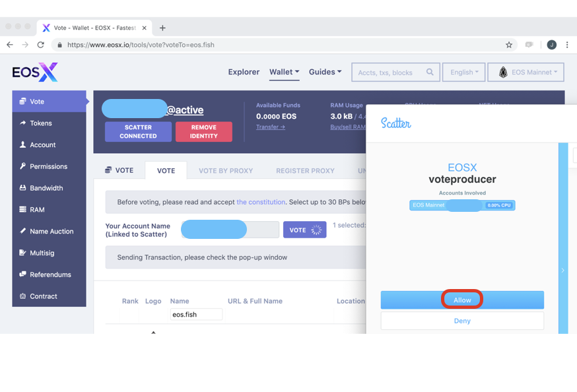The width and height of the screenshot is (577, 392).
Task: Click the URL & Full Name column header
Action: 255,301
